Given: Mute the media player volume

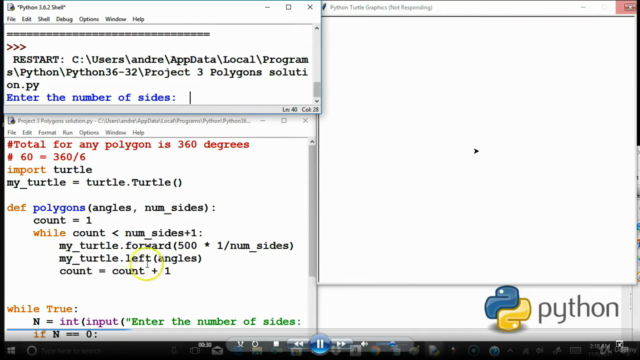Looking at the screenshot, I should pyautogui.click(x=364, y=344).
